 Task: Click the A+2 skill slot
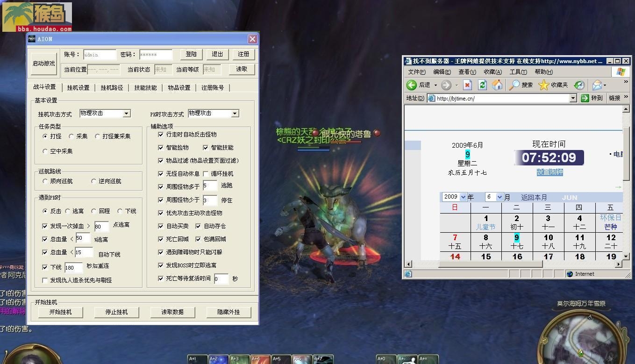click(218, 359)
